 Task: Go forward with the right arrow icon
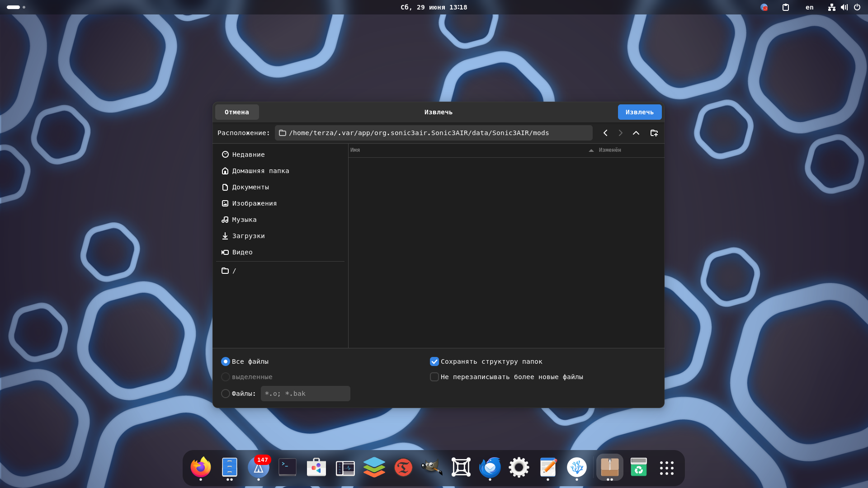pos(621,133)
